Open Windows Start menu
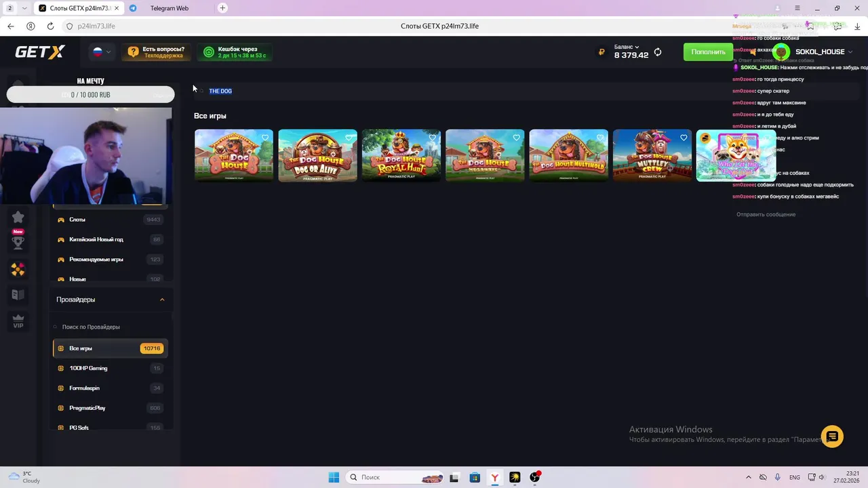 click(334, 477)
